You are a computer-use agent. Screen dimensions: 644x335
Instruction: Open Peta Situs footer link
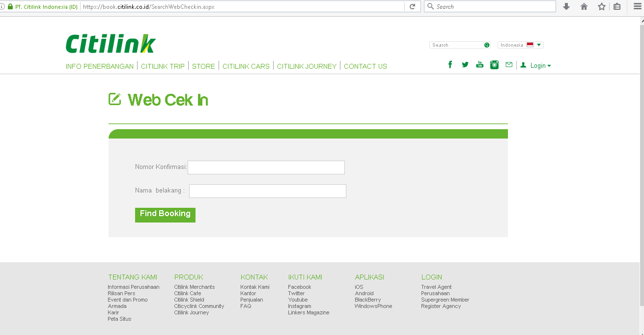[119, 319]
